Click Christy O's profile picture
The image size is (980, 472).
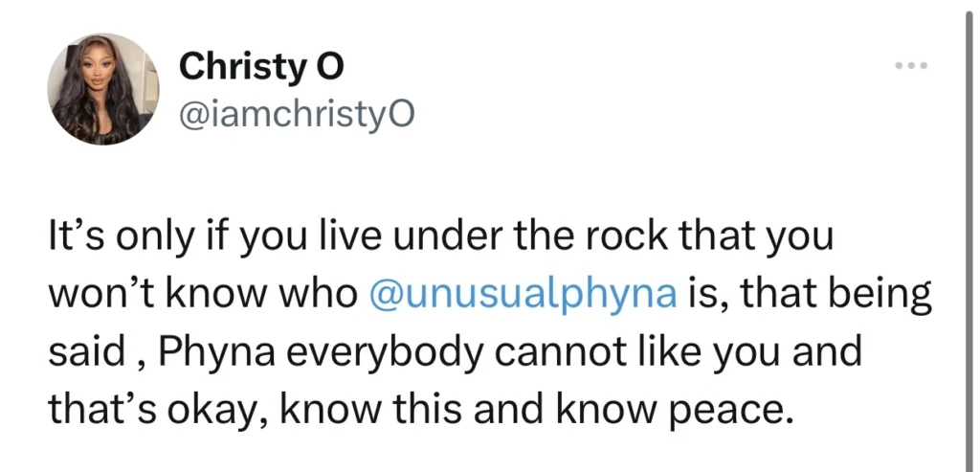[x=102, y=89]
